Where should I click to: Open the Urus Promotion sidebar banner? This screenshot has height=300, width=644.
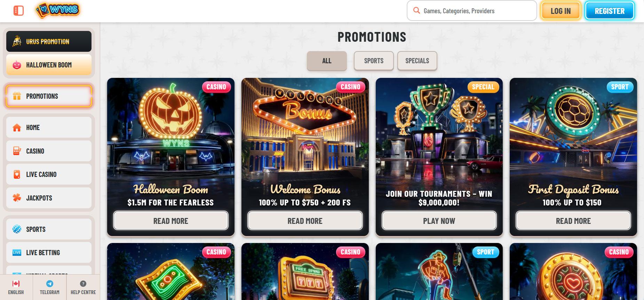point(49,41)
